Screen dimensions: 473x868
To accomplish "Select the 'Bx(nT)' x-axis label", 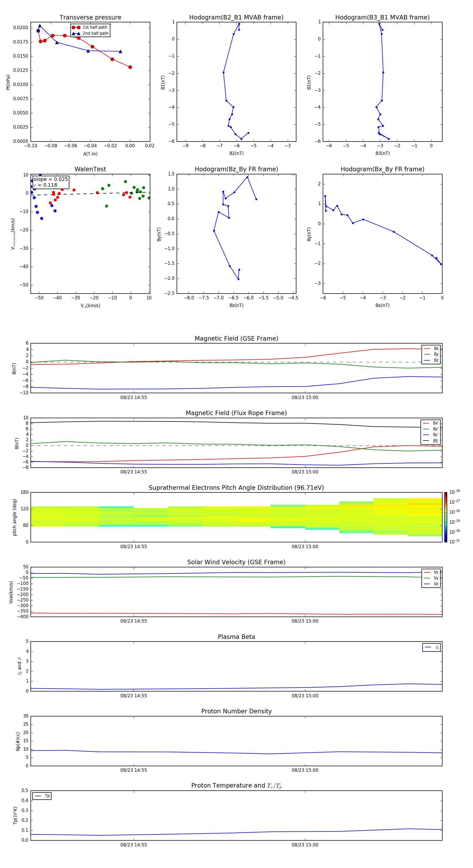I will [x=382, y=305].
